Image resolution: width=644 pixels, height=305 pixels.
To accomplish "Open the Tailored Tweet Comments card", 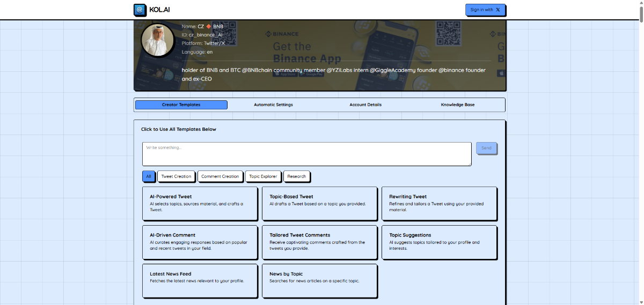I will pos(319,242).
